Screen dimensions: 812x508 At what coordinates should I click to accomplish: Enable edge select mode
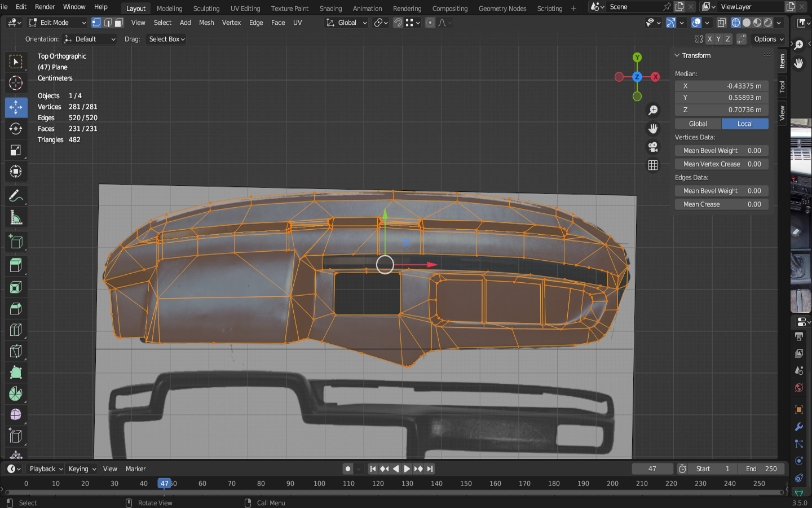(x=108, y=23)
